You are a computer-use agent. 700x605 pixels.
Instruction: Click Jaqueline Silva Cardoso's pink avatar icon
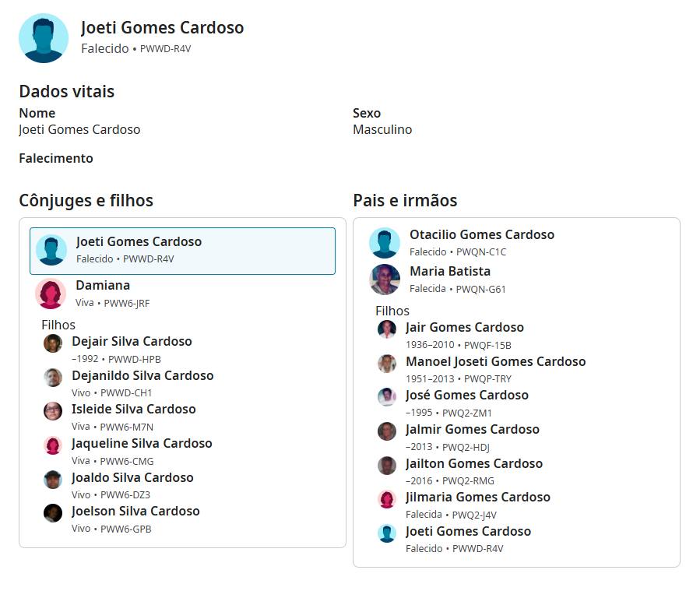pyautogui.click(x=53, y=445)
